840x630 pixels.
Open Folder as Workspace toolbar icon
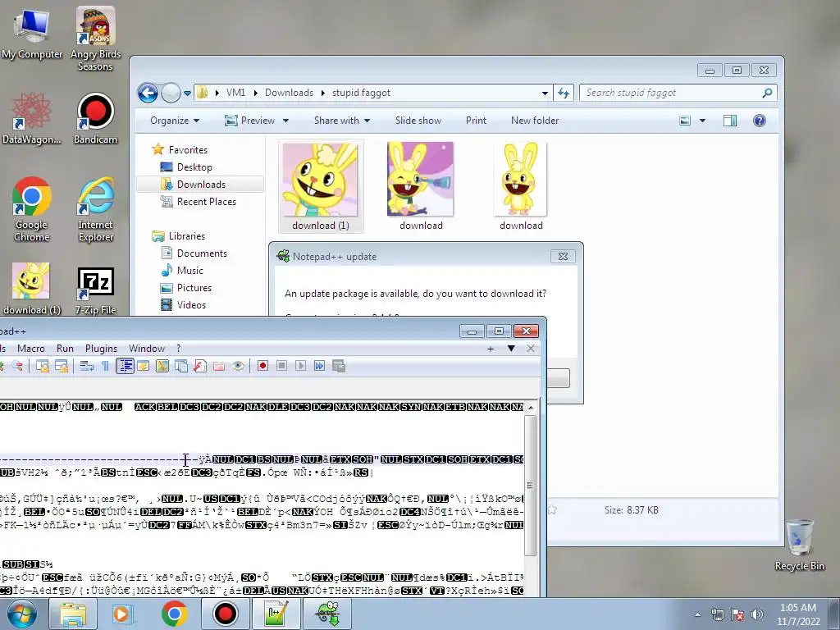pos(219,366)
